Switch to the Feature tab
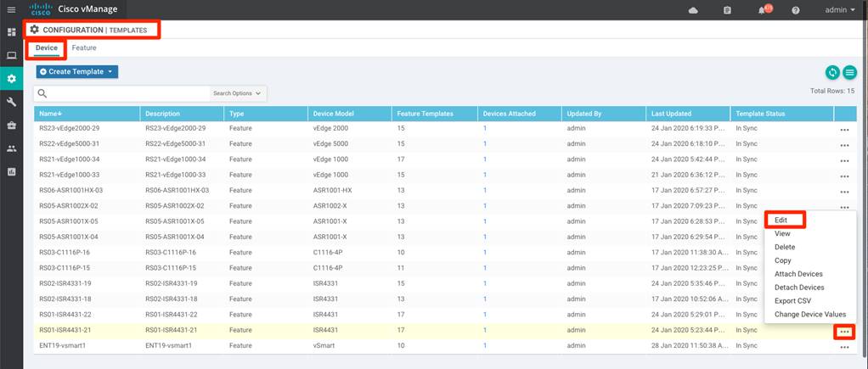Image resolution: width=868 pixels, height=369 pixels. 84,48
